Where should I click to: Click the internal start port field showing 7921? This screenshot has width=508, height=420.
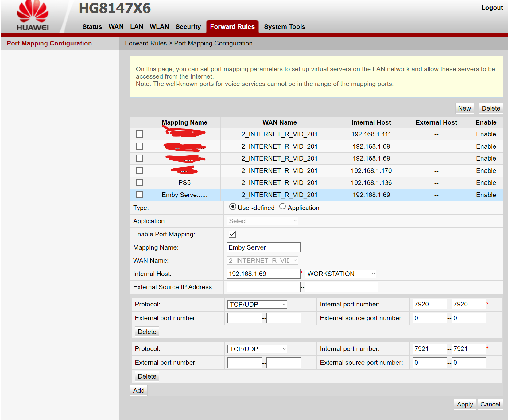click(x=430, y=349)
